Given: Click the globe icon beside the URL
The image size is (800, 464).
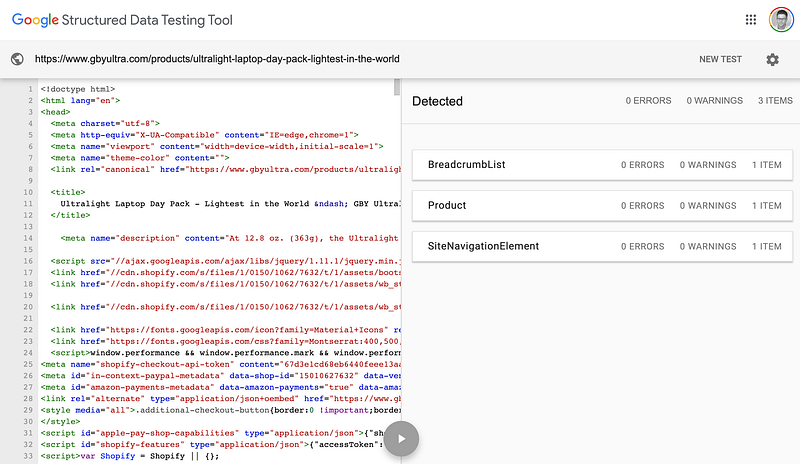Looking at the screenshot, I should pyautogui.click(x=17, y=59).
